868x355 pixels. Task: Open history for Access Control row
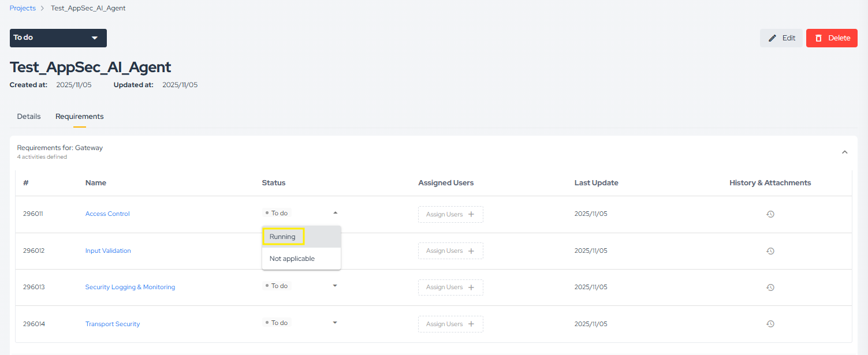[x=770, y=214]
